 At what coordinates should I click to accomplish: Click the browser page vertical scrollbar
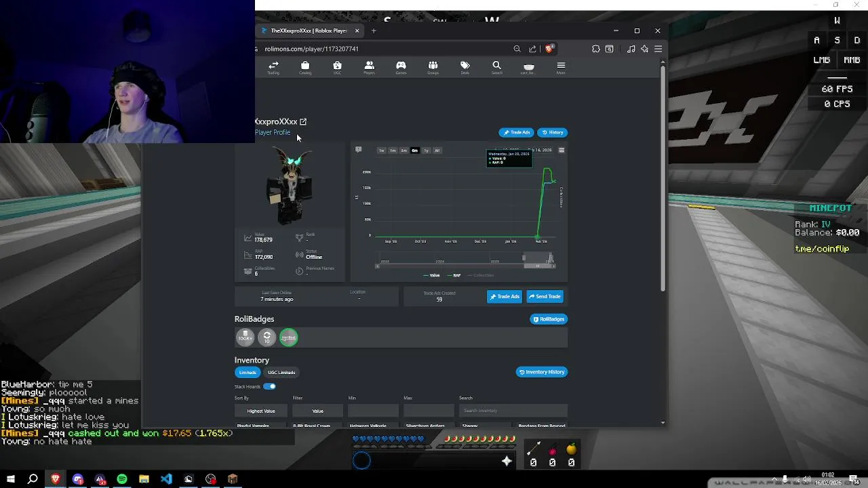coord(663,179)
